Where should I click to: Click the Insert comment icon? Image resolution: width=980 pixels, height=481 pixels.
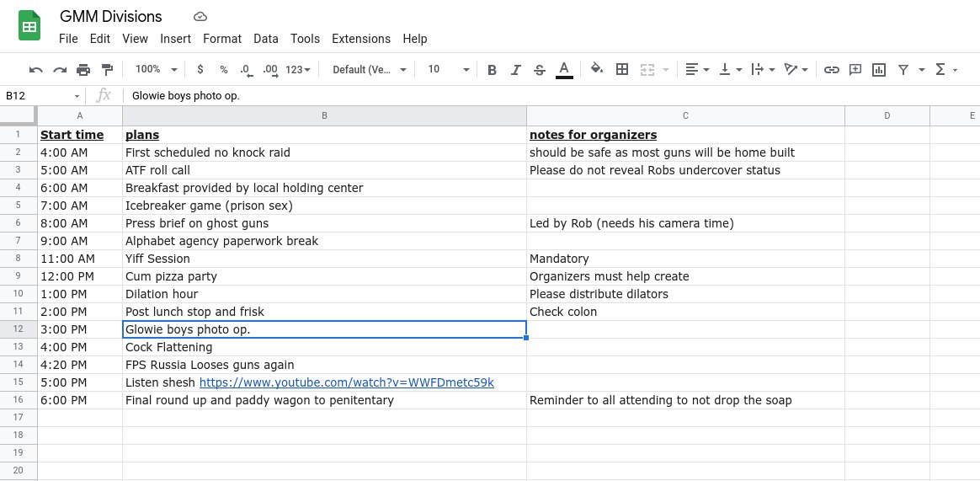855,69
